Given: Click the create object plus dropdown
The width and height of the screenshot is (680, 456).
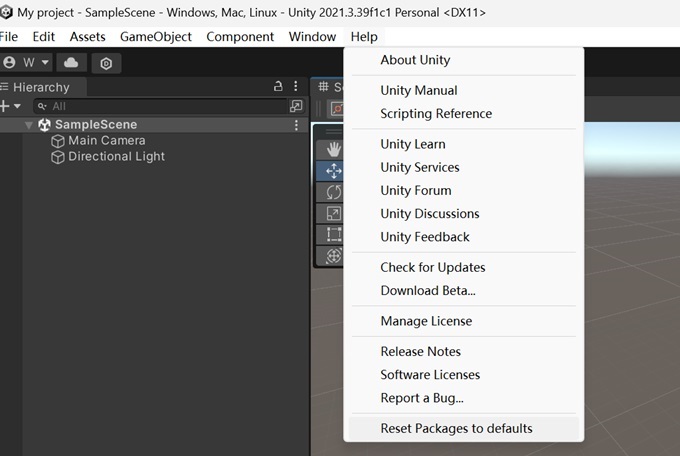Looking at the screenshot, I should coord(10,106).
